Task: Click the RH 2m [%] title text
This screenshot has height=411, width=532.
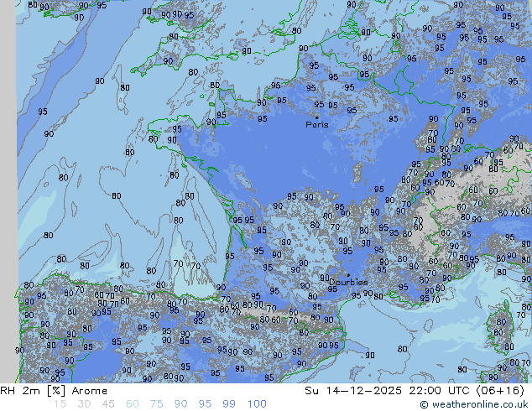Action: pyautogui.click(x=33, y=391)
